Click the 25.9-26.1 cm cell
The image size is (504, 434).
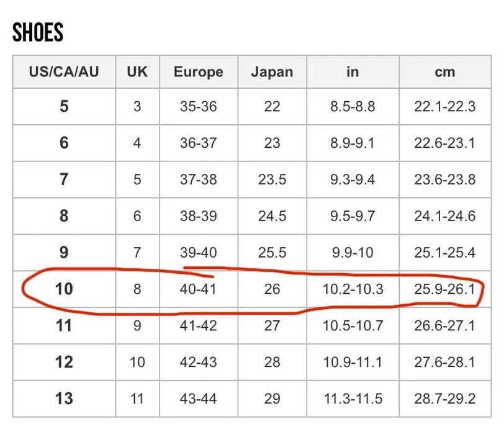click(444, 289)
